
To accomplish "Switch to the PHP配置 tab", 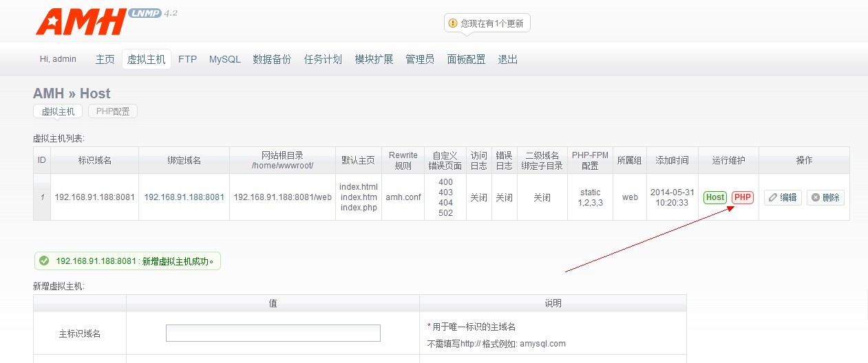I will pos(113,111).
